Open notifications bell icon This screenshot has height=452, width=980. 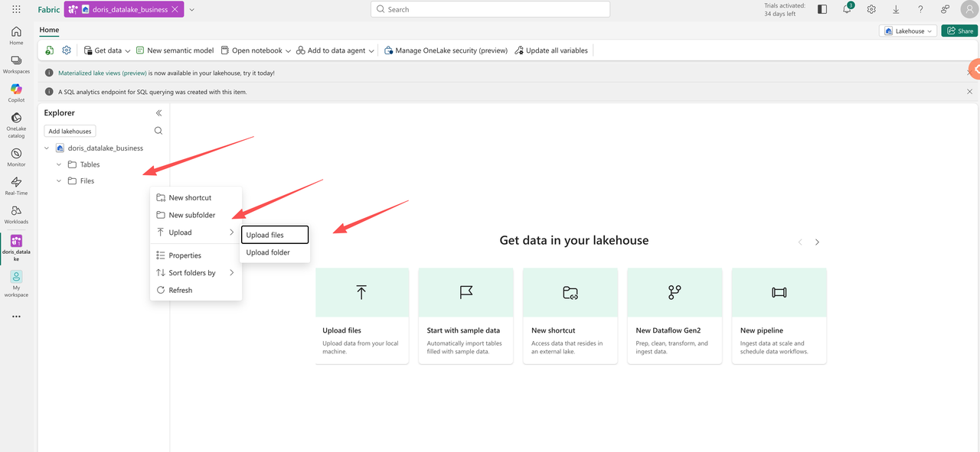click(x=847, y=9)
